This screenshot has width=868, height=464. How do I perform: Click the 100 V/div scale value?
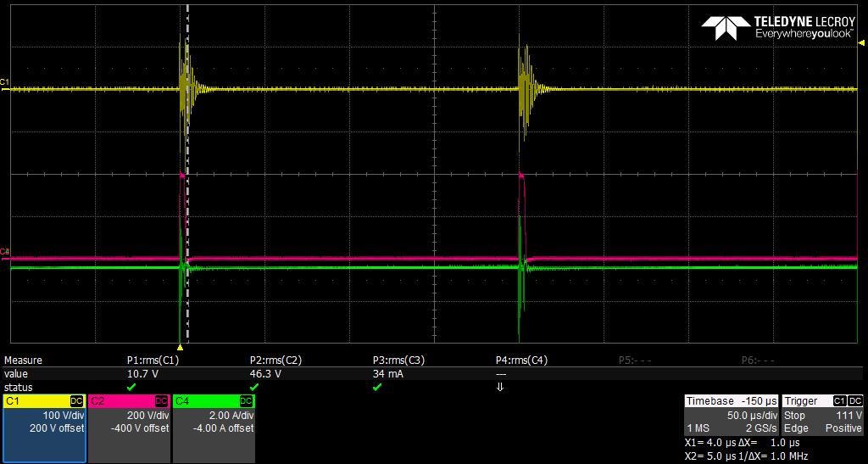63,416
